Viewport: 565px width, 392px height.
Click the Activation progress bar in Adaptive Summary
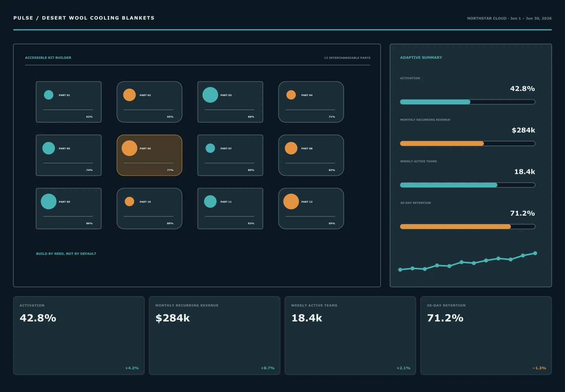[468, 102]
